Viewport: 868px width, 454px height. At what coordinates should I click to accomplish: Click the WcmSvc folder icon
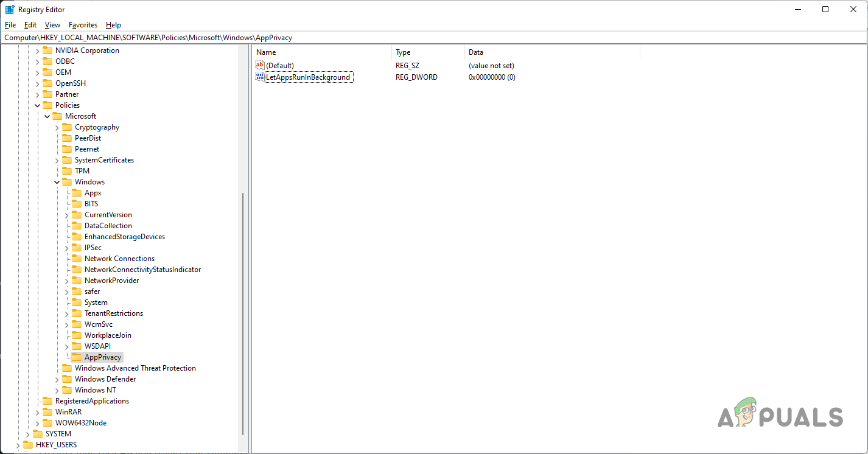point(76,324)
